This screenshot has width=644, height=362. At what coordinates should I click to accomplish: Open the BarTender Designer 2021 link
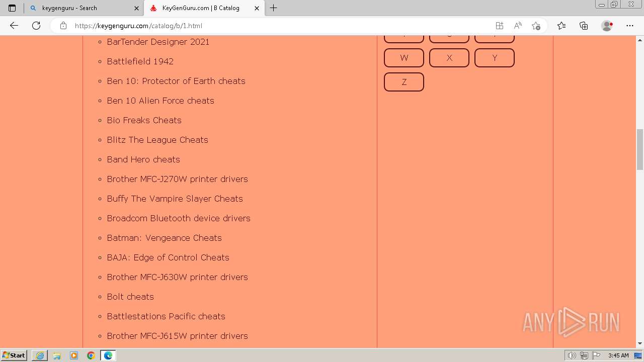[x=158, y=42]
